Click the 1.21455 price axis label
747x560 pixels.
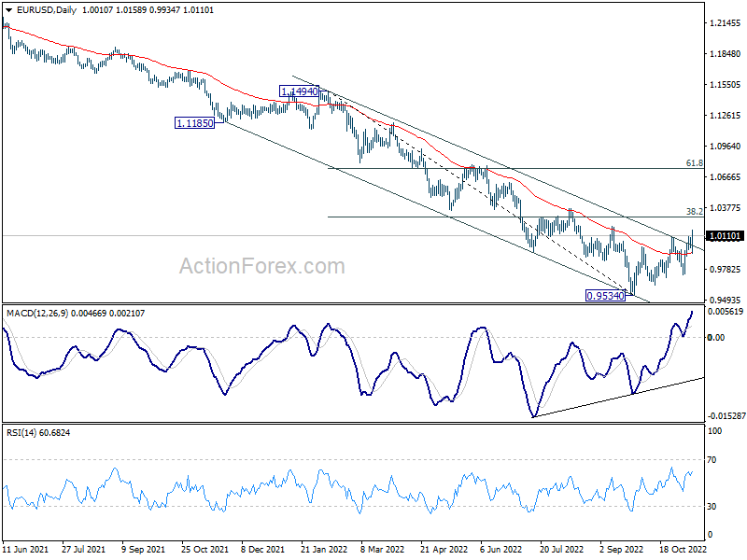(726, 22)
